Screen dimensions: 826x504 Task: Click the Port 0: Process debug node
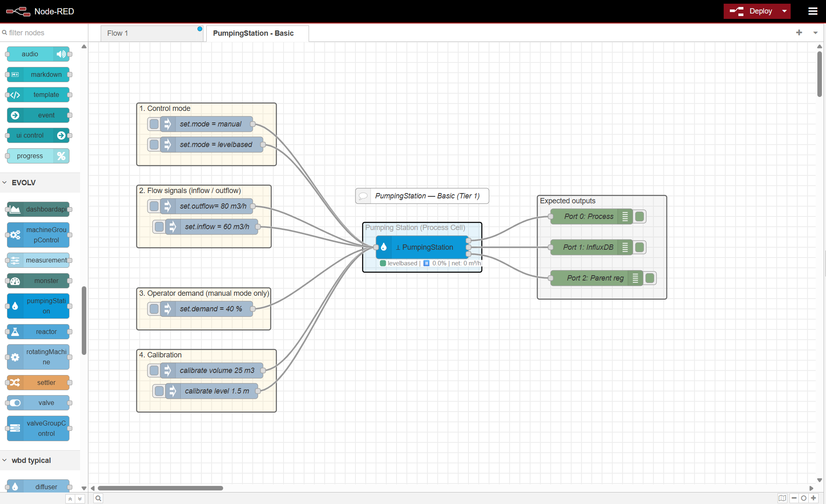click(x=591, y=216)
